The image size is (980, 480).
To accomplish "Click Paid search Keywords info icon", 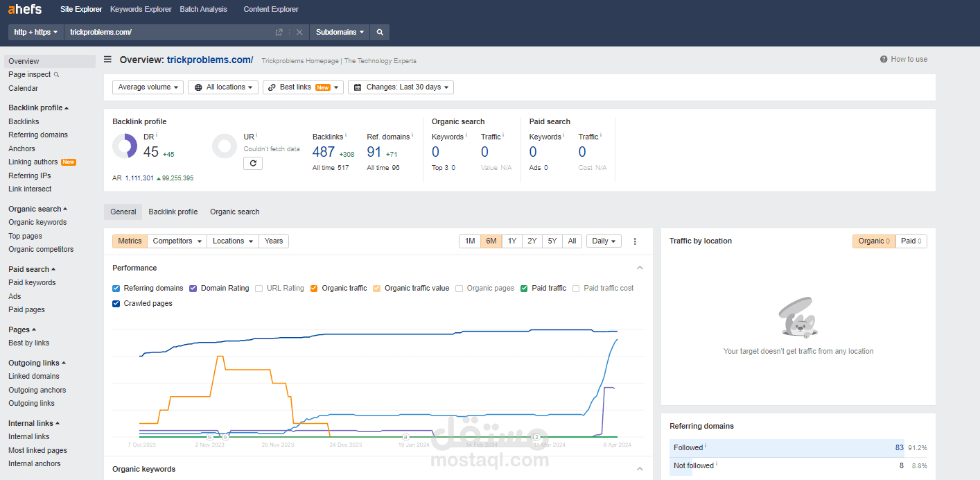I will 564,136.
